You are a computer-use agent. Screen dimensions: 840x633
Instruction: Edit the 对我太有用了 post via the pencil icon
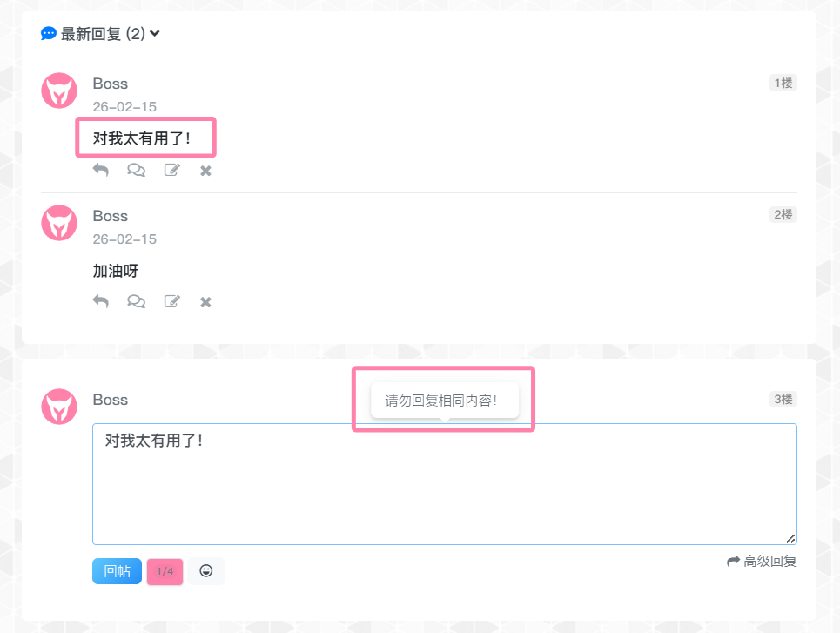[172, 171]
